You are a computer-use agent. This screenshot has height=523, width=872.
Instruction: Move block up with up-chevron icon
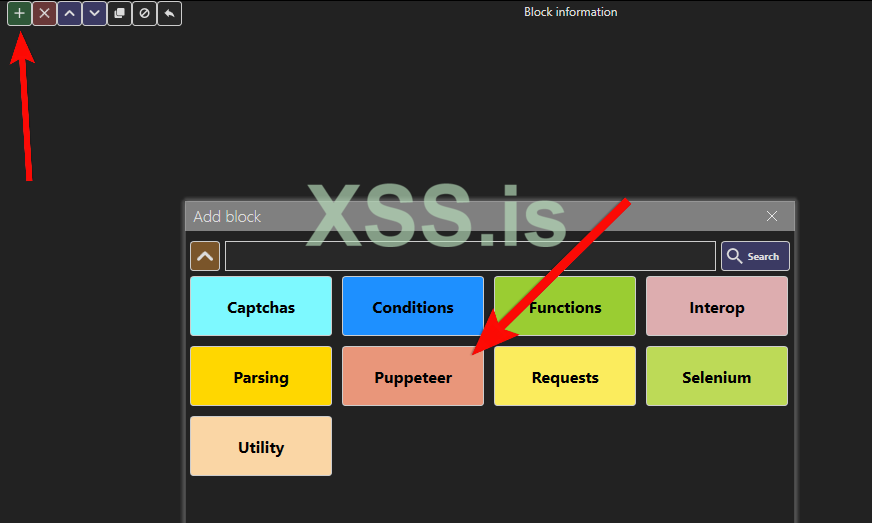(70, 13)
